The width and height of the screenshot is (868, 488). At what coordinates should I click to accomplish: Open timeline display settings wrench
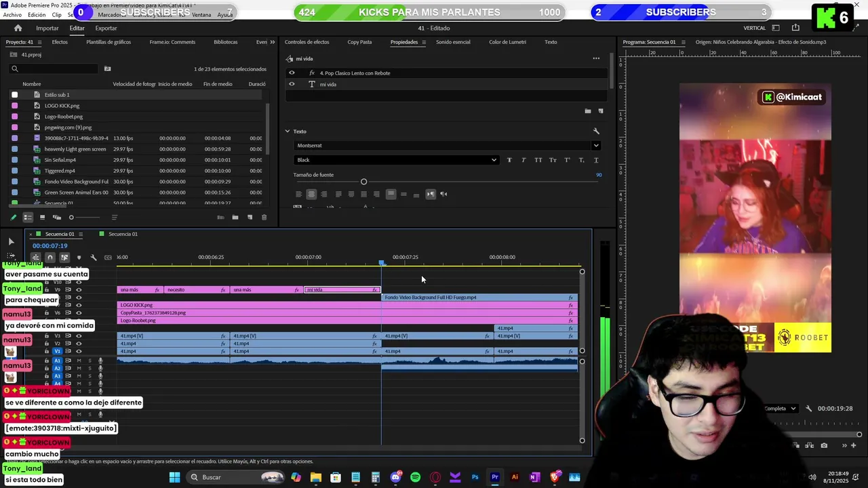click(x=94, y=258)
